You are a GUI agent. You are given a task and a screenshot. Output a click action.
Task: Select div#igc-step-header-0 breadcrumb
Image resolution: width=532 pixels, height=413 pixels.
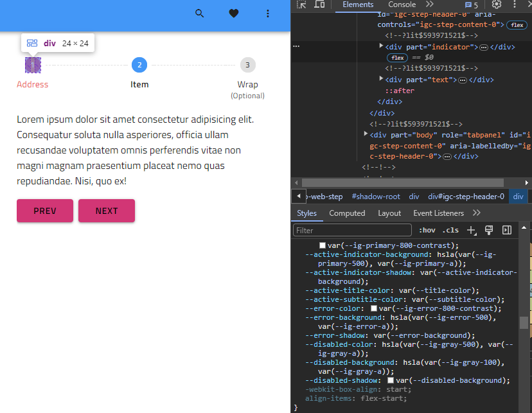[x=466, y=197]
